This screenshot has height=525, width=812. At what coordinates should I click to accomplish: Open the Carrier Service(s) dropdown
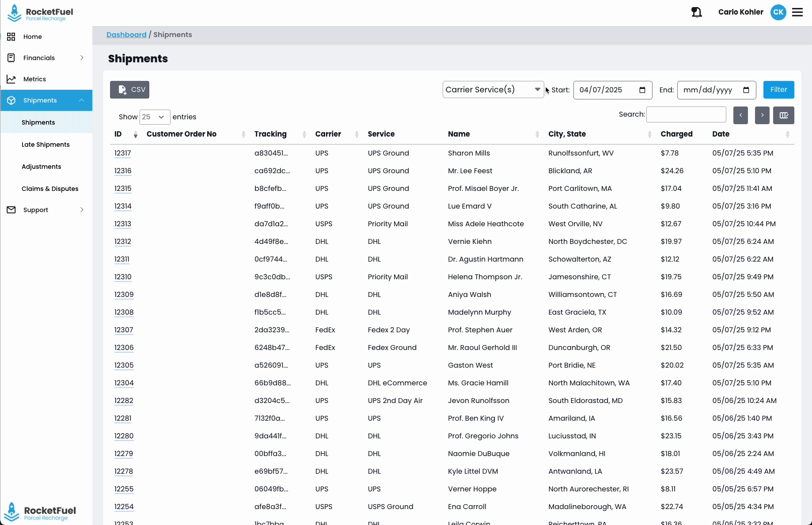tap(493, 90)
